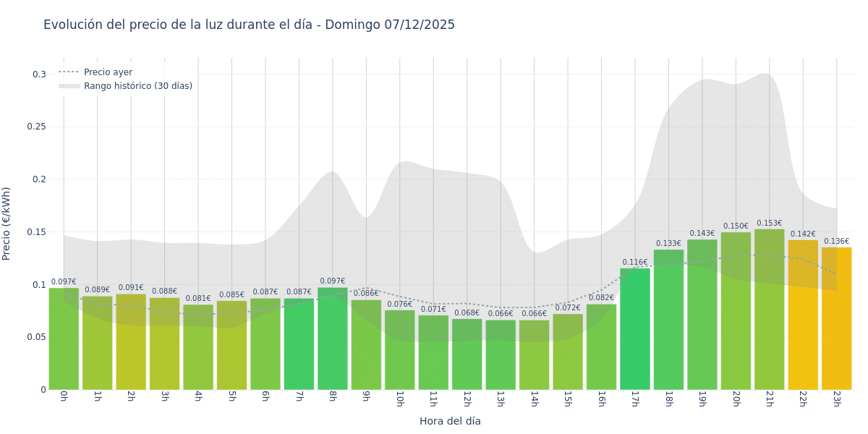Click the 0.116€ value label

point(635,263)
